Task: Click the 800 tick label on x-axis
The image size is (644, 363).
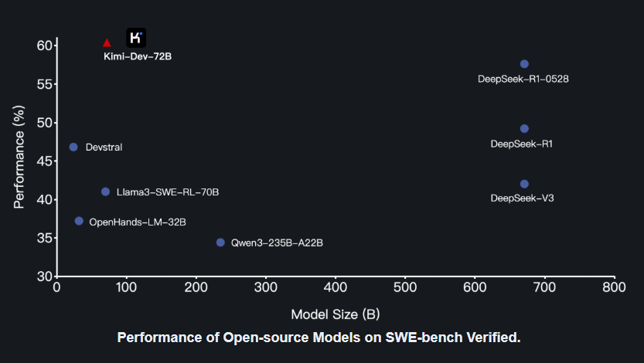Action: pos(614,289)
